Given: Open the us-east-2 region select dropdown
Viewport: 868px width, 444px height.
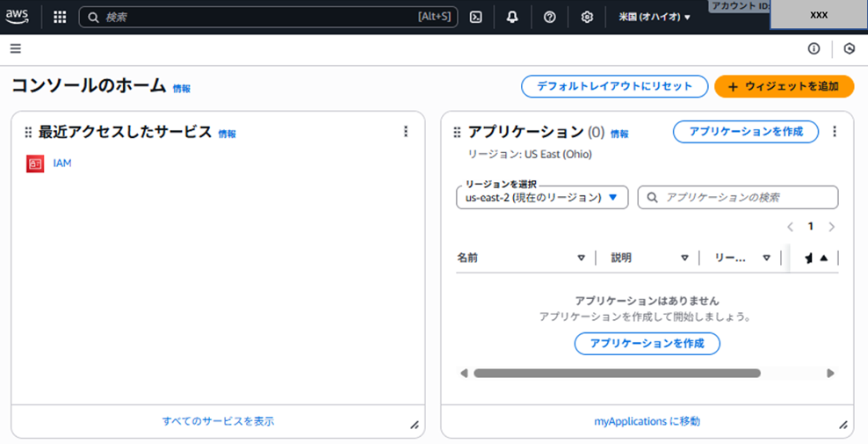Looking at the screenshot, I should click(x=542, y=198).
